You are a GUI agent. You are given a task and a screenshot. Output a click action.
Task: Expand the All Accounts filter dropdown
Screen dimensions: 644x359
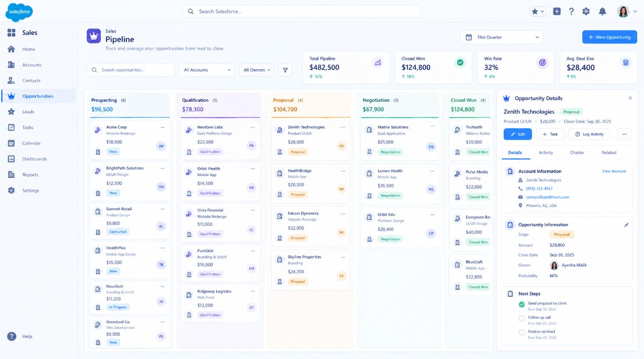tap(207, 70)
